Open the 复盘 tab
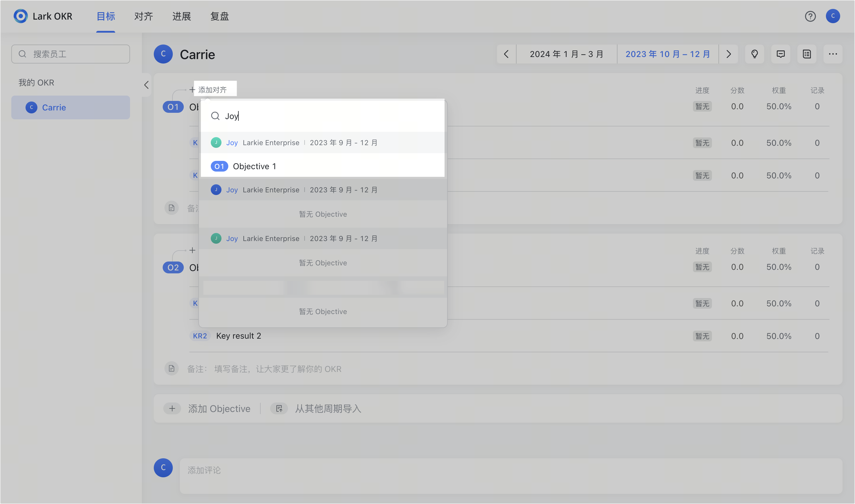 click(x=220, y=16)
